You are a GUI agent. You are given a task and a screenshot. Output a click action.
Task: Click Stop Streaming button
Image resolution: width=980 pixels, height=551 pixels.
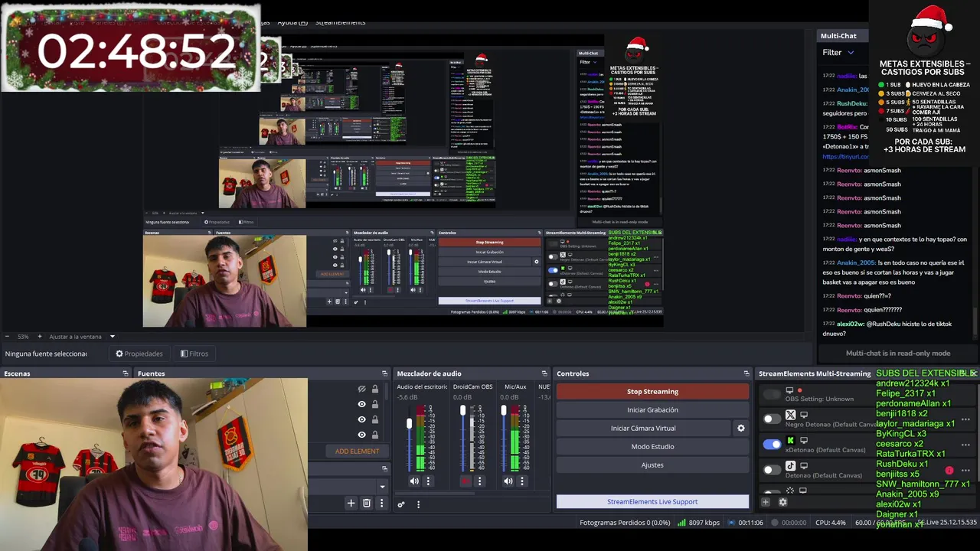652,392
